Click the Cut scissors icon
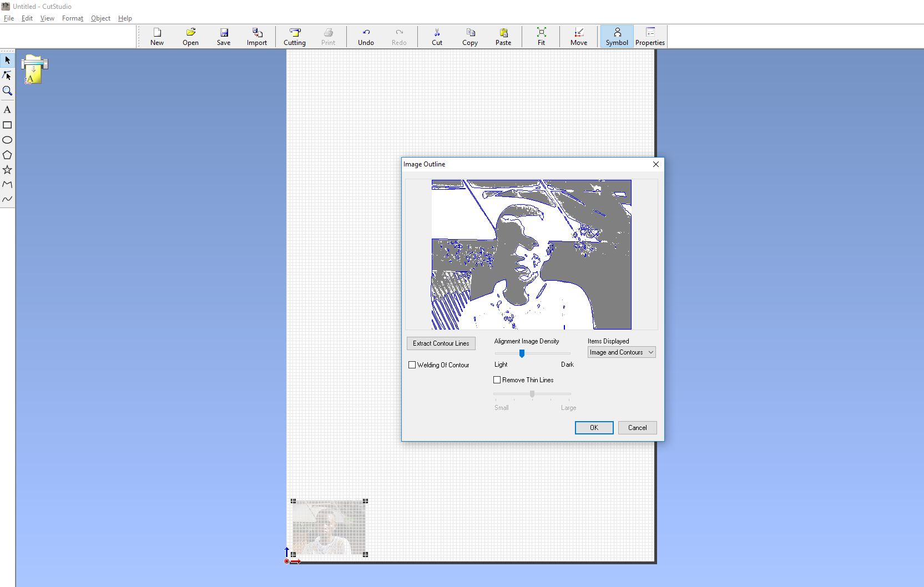The height and width of the screenshot is (587, 924). 437,37
